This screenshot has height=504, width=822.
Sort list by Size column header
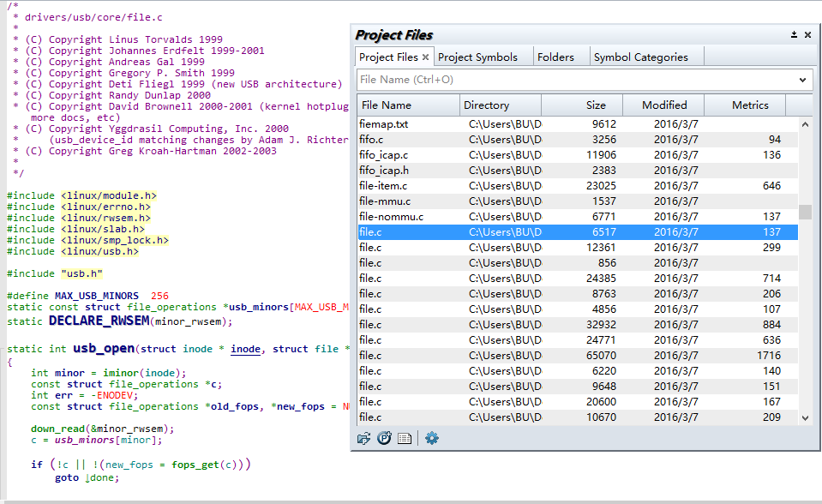596,105
